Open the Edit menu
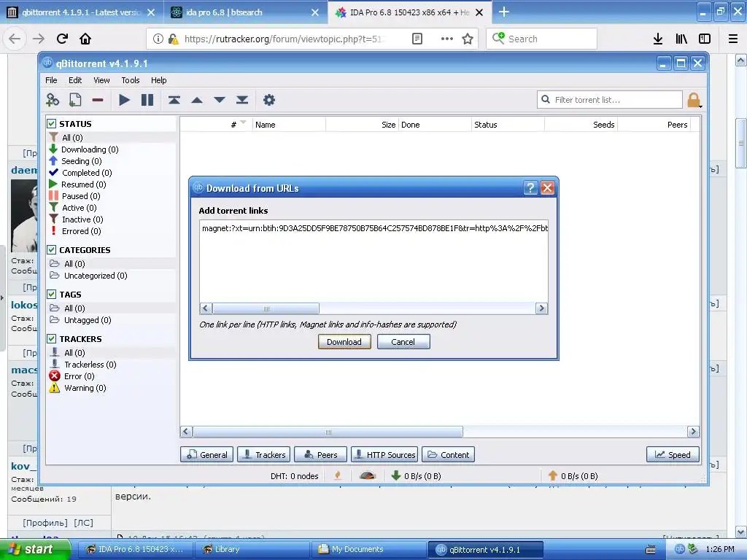 (75, 80)
